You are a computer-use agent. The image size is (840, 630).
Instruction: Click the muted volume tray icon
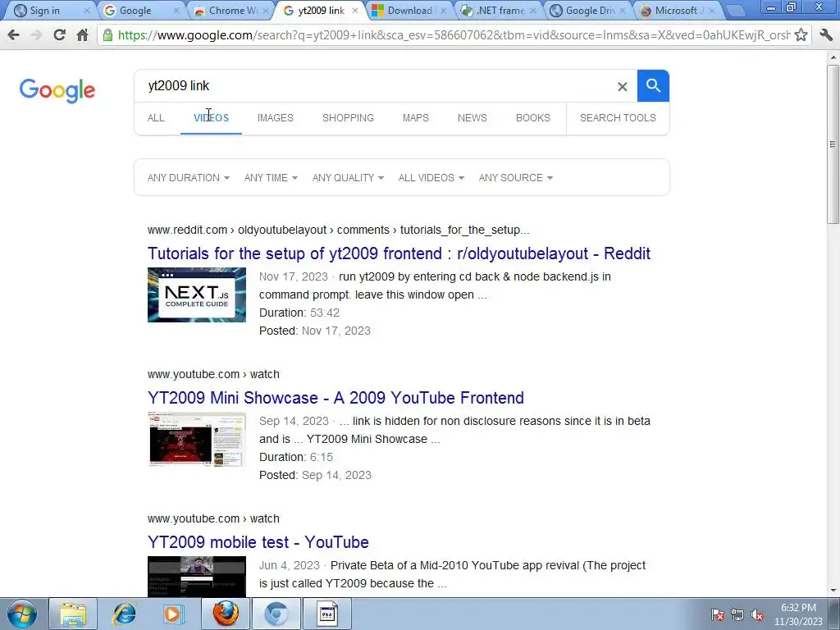(x=757, y=615)
